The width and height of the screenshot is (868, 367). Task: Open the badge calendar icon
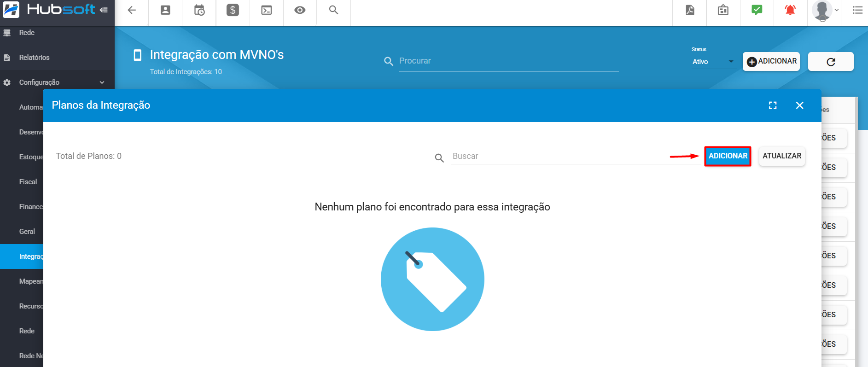point(723,10)
